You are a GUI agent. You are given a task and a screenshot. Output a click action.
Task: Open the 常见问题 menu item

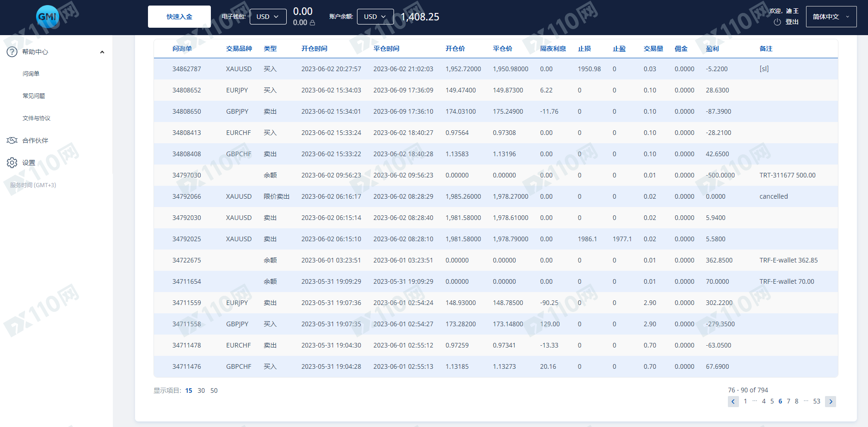click(34, 96)
